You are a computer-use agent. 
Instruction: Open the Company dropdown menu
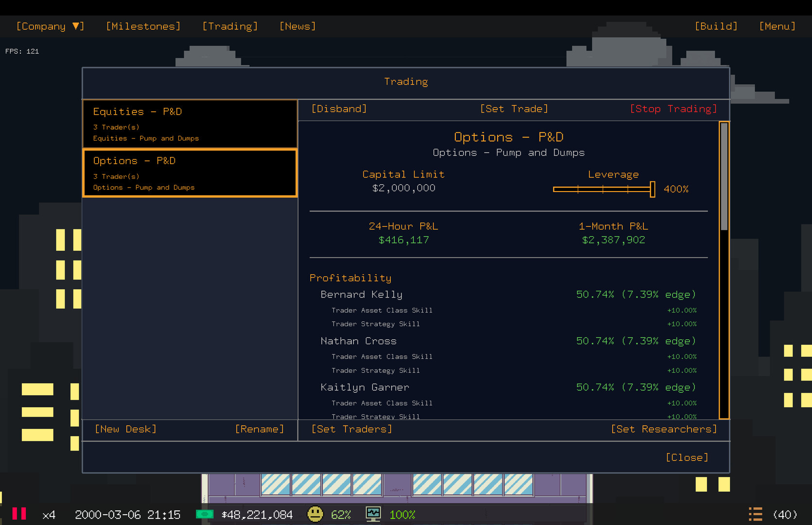(50, 26)
